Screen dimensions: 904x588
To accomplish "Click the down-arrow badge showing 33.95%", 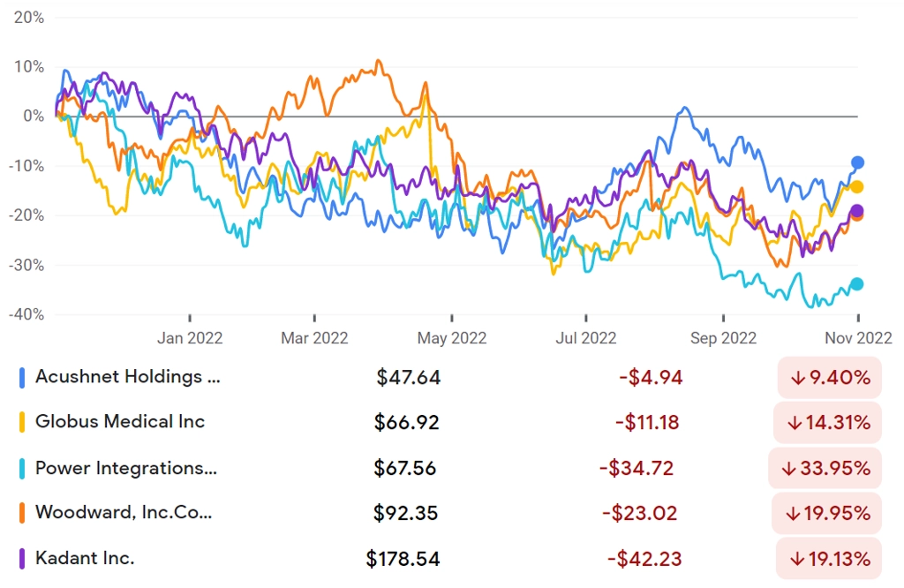I will pos(825,468).
